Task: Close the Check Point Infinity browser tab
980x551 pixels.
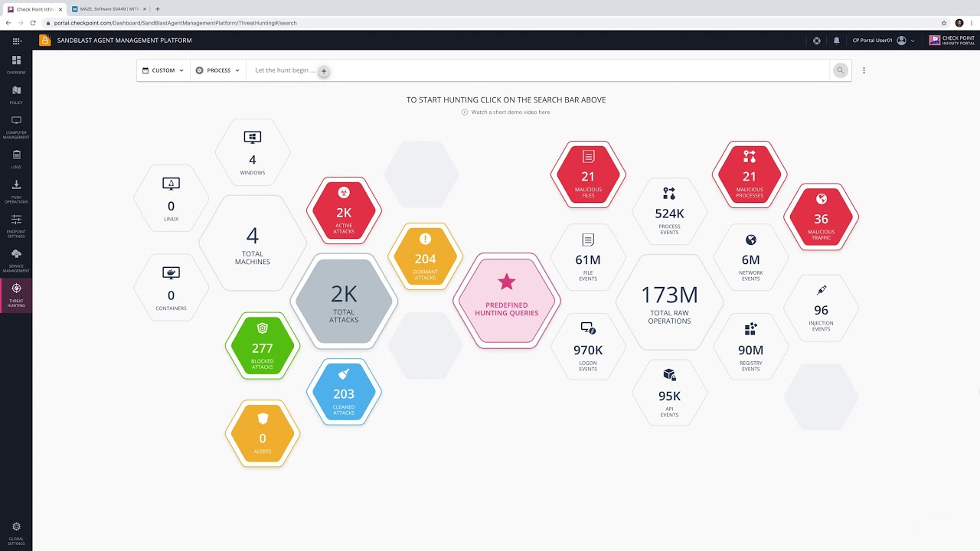Action: [x=60, y=9]
